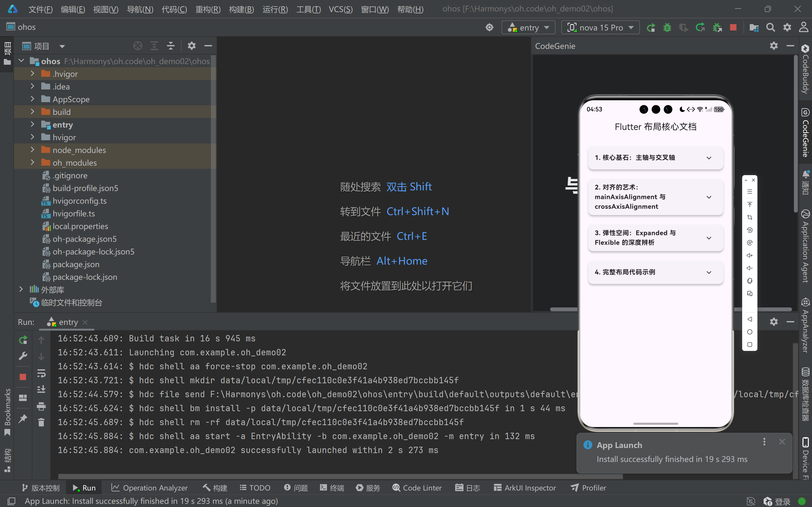Image resolution: width=812 pixels, height=507 pixels.
Task: Expand the entry folder in project tree
Action: pyautogui.click(x=32, y=124)
